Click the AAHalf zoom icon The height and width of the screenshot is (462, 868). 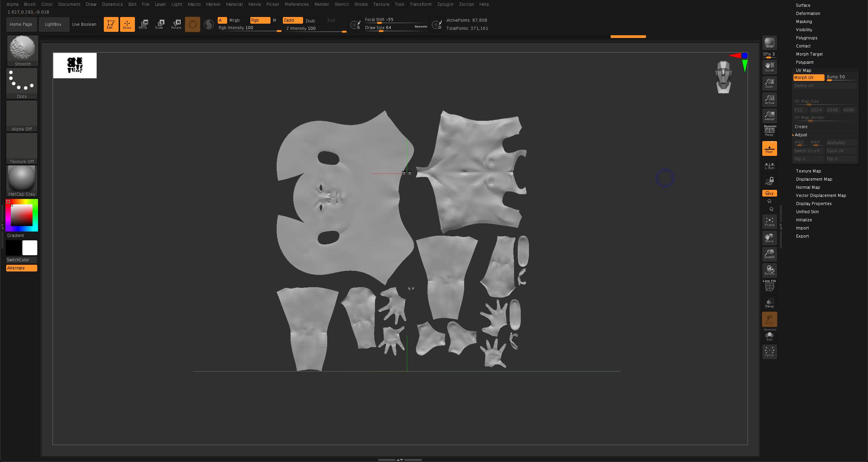(769, 116)
